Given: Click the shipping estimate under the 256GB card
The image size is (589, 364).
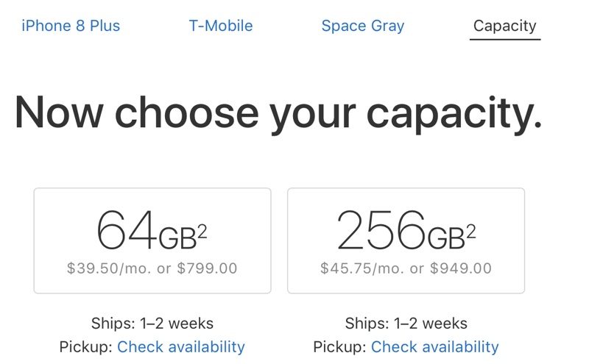Looking at the screenshot, I should [x=406, y=323].
